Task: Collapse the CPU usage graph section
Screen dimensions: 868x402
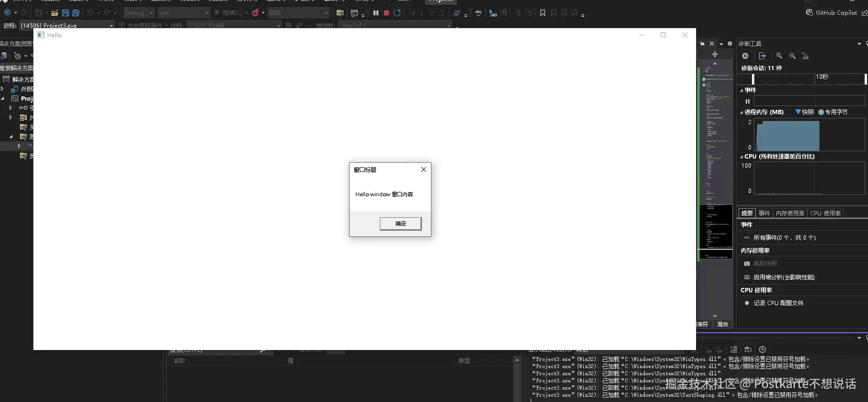Action: click(741, 157)
